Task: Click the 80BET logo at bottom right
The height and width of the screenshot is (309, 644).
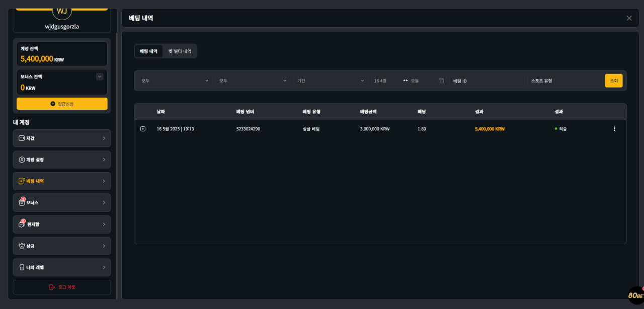Action: pyautogui.click(x=635, y=295)
